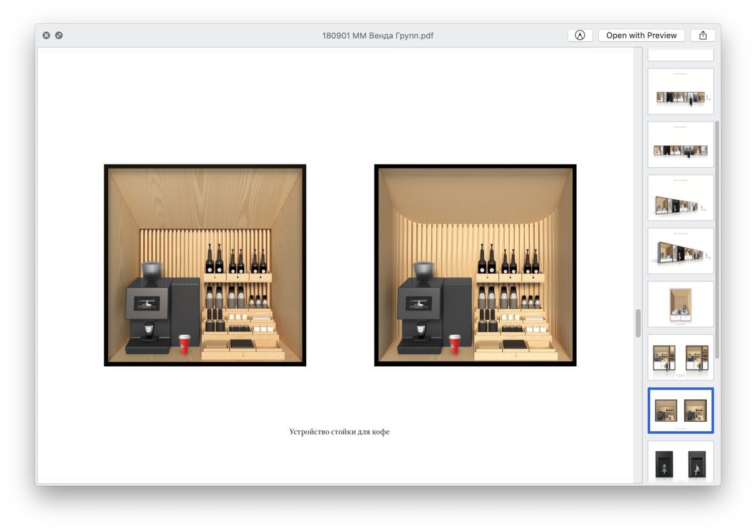Click the Markup pen icon
The width and height of the screenshot is (756, 532).
[x=579, y=36]
